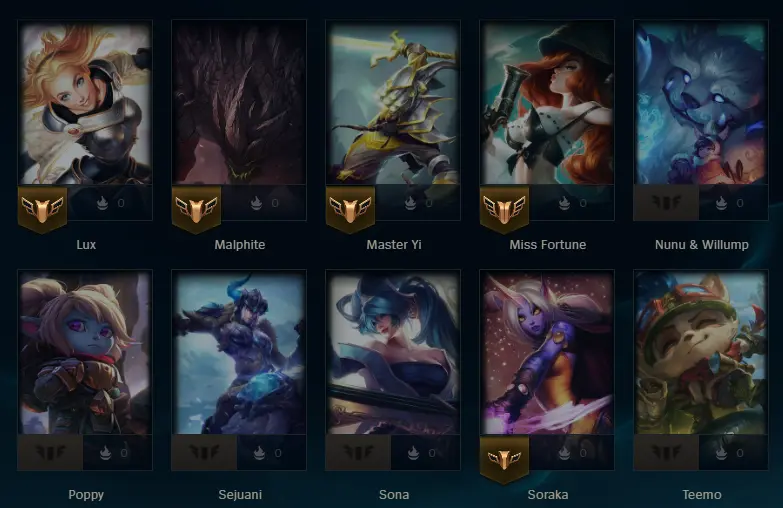Image resolution: width=783 pixels, height=508 pixels.
Task: Click Teemo's greyed mastery emblem
Action: (x=666, y=453)
